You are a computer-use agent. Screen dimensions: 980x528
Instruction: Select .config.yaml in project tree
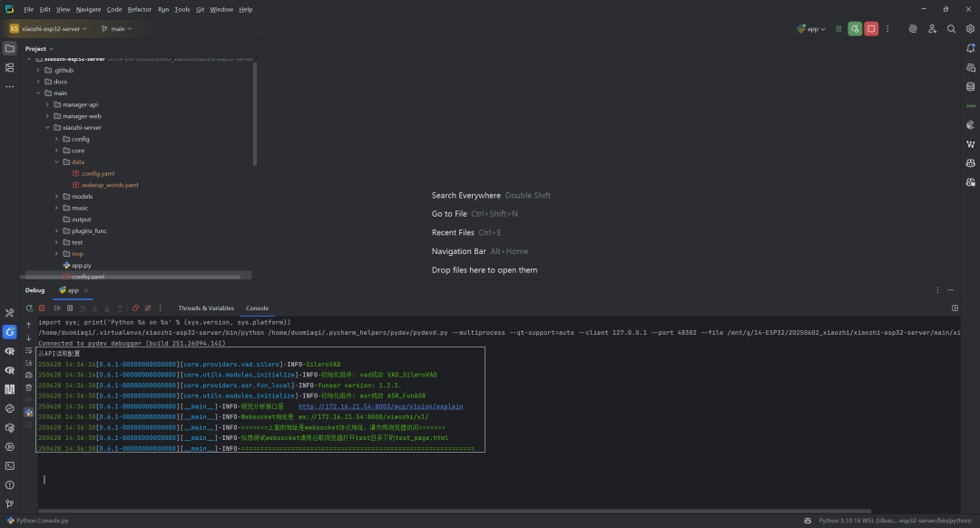(x=97, y=173)
